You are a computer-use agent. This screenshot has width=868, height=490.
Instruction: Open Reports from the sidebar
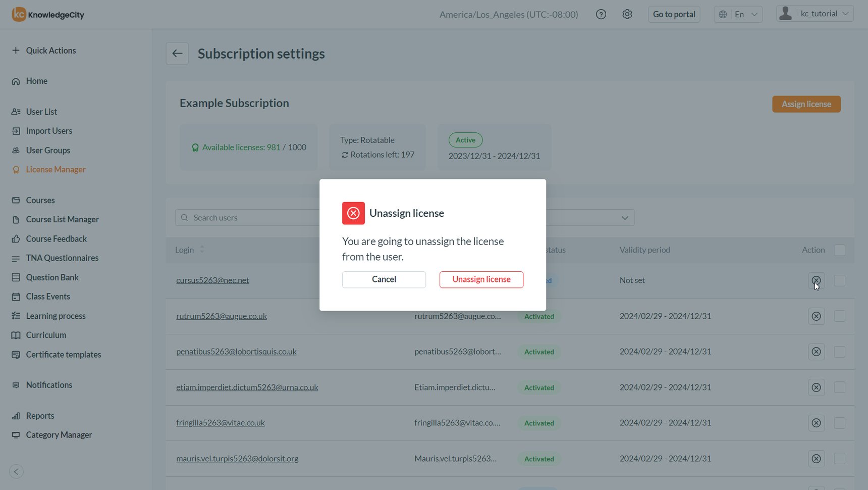(40, 416)
